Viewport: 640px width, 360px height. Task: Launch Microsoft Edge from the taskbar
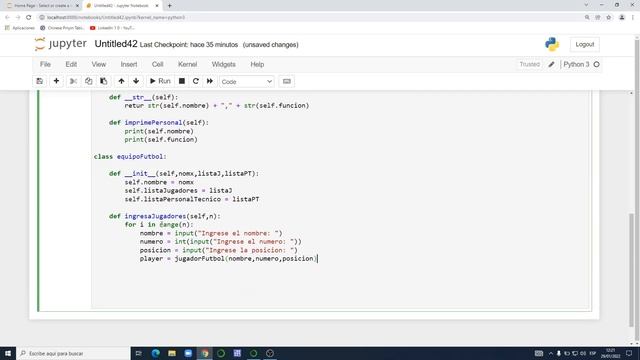coord(156,353)
